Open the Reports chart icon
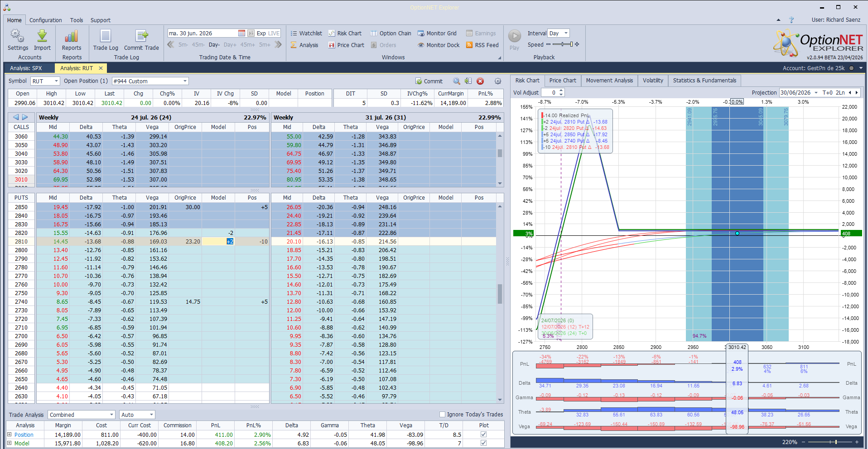Image resolution: width=868 pixels, height=449 pixels. point(72,36)
